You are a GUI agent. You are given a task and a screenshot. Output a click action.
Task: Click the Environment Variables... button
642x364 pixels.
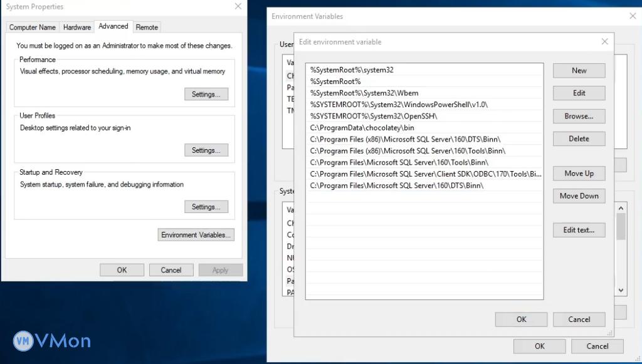[197, 235]
